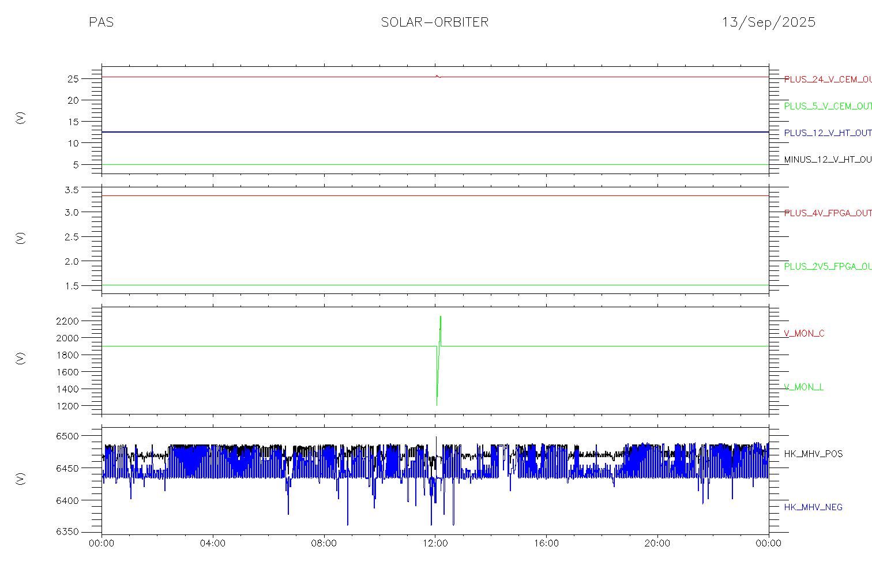Select the V_MON_C legend label
This screenshot has height=588, width=872.
[x=804, y=333]
